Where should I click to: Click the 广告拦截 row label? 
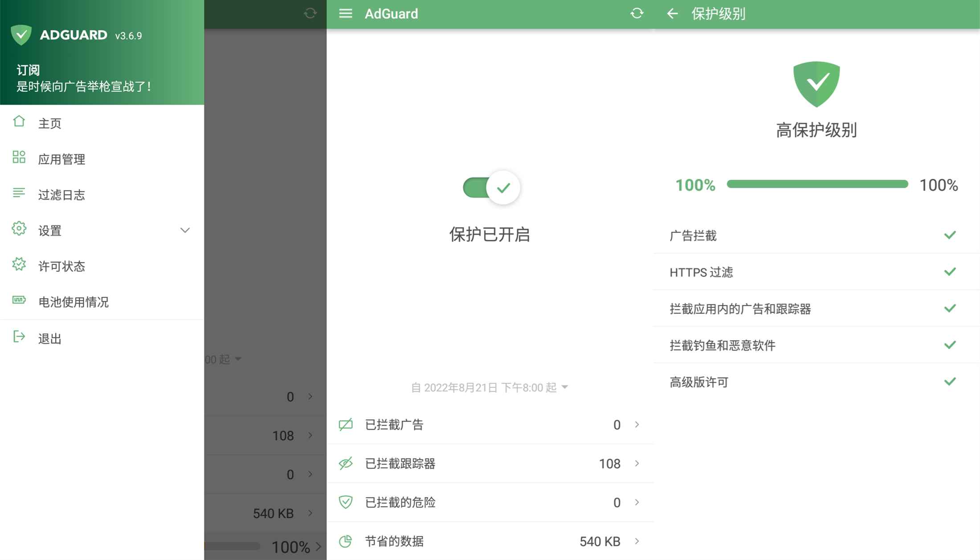tap(693, 235)
